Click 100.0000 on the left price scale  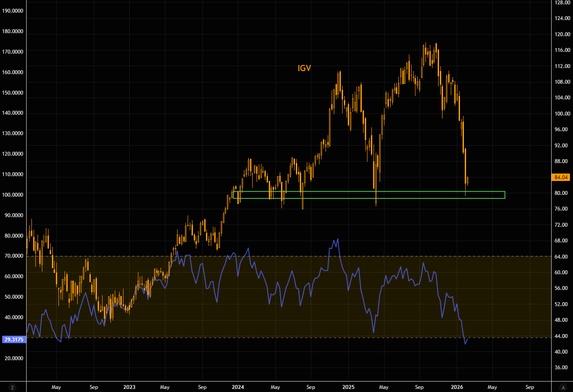pyautogui.click(x=14, y=194)
